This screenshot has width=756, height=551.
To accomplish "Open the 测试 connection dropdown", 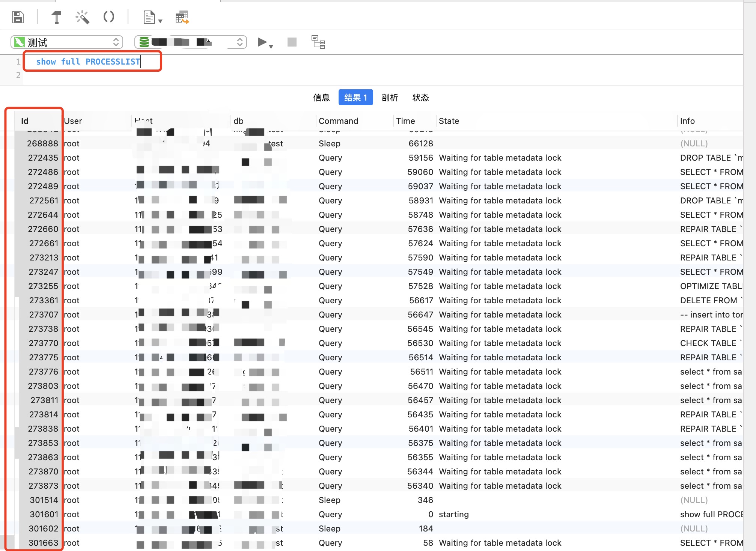I will [x=67, y=42].
